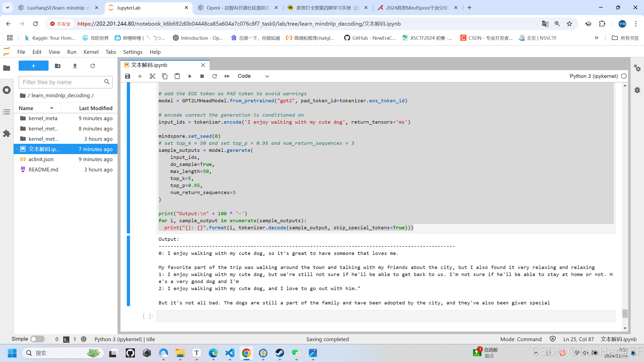Image resolution: width=644 pixels, height=362 pixels.
Task: Reload the browser page
Action: coord(35,24)
